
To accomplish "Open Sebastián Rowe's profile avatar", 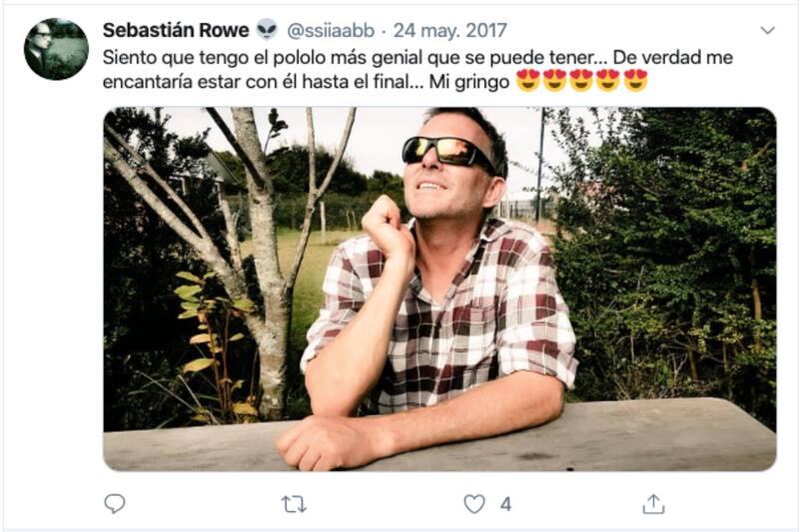I will click(56, 49).
